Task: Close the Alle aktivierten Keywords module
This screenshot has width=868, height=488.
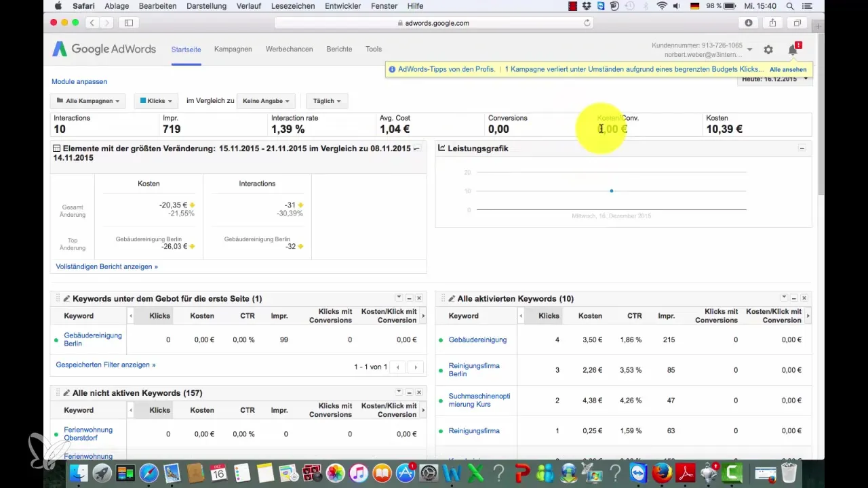Action: click(x=804, y=298)
